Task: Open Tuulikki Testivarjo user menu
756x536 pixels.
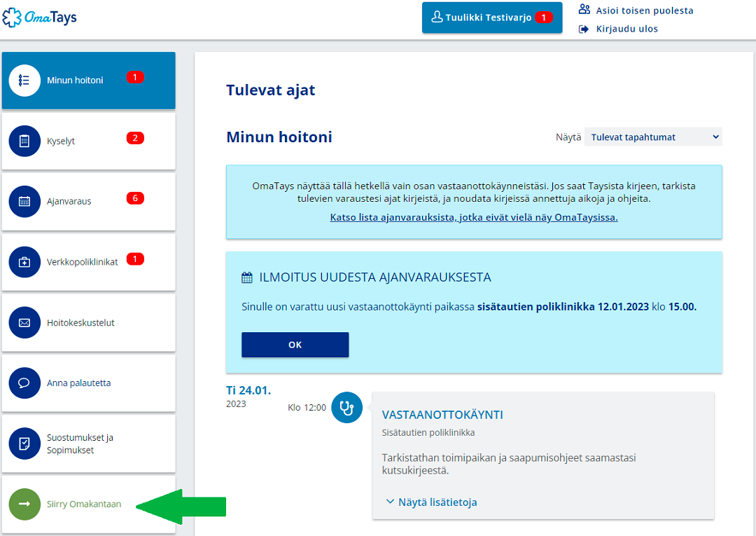Action: [491, 18]
